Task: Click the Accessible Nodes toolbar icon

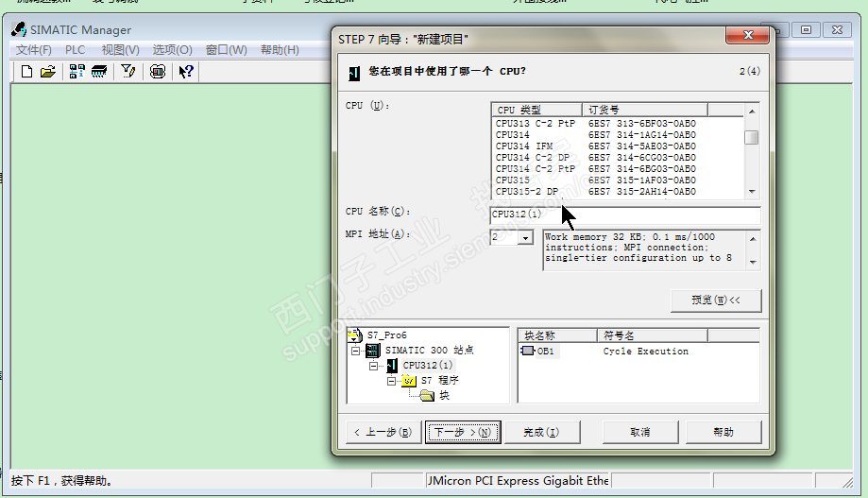Action: coord(77,72)
